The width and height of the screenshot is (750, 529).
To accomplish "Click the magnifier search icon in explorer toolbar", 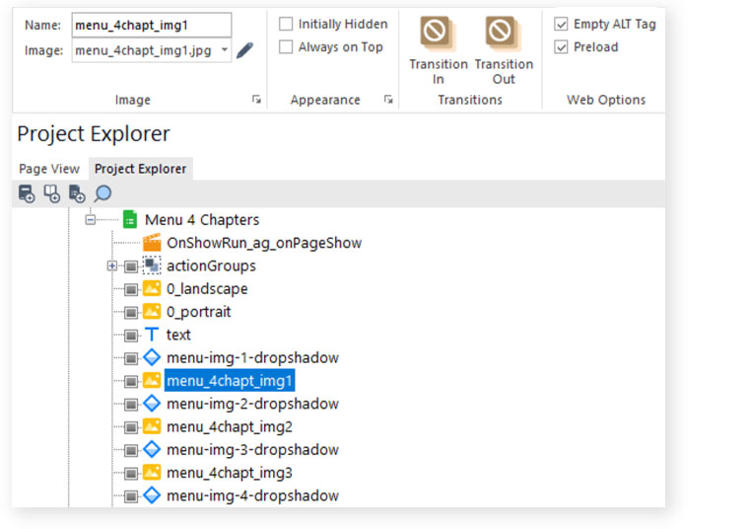I will tap(103, 194).
